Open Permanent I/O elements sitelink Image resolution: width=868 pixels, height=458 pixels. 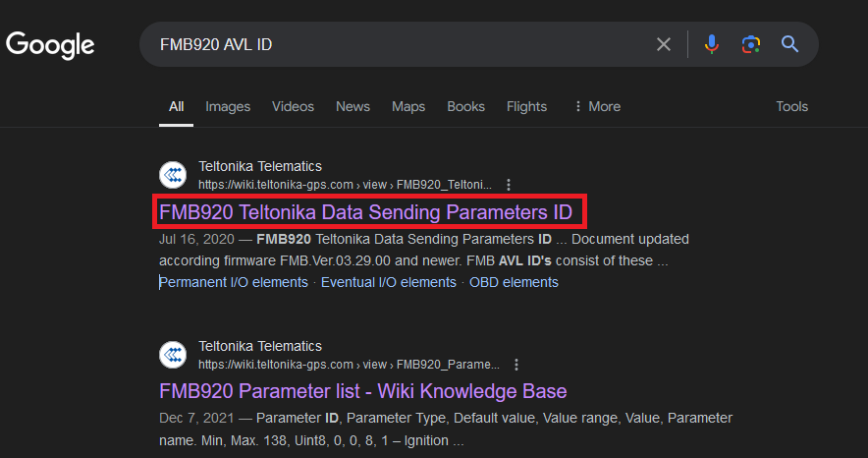[x=234, y=282]
